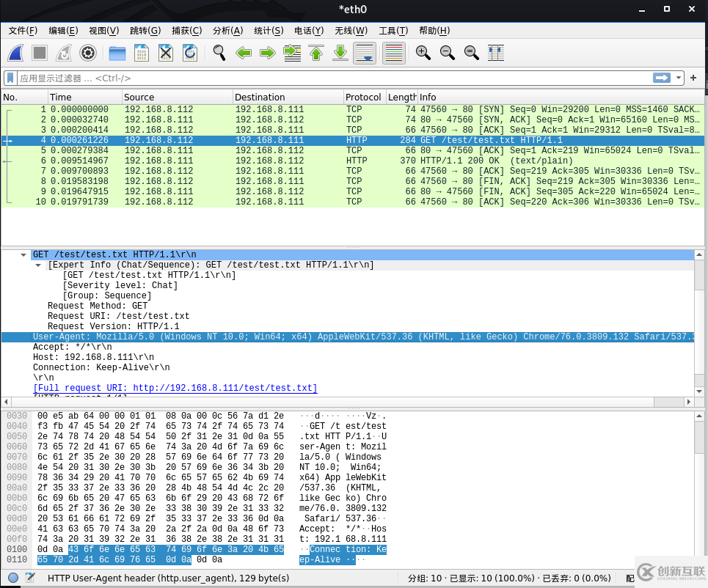The height and width of the screenshot is (588, 708).
Task: Open the 分析(A) menu
Action: coord(227,31)
